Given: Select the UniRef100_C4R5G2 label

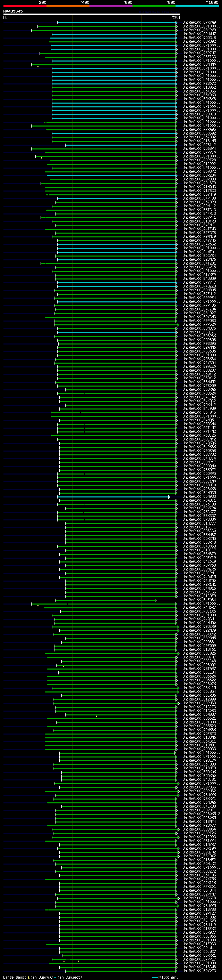Looking at the screenshot, I should click(x=199, y=244).
